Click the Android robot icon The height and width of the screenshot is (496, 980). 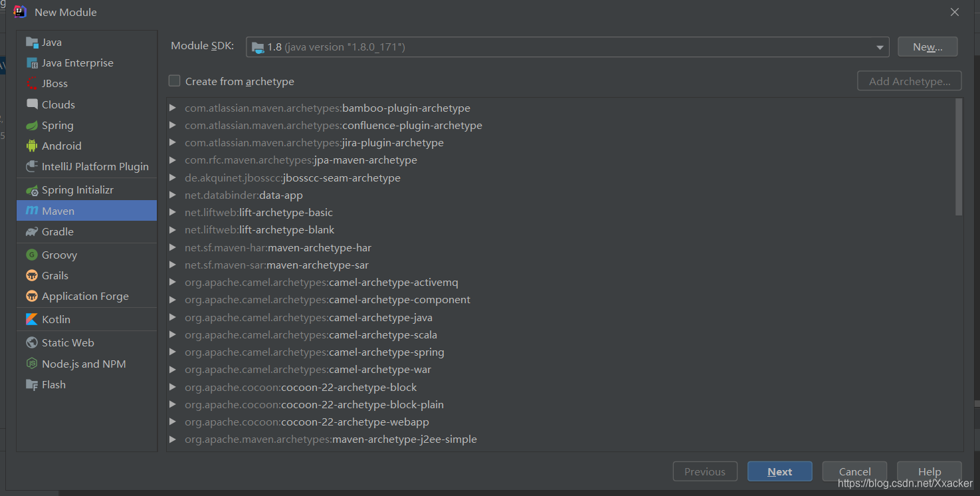[32, 146]
